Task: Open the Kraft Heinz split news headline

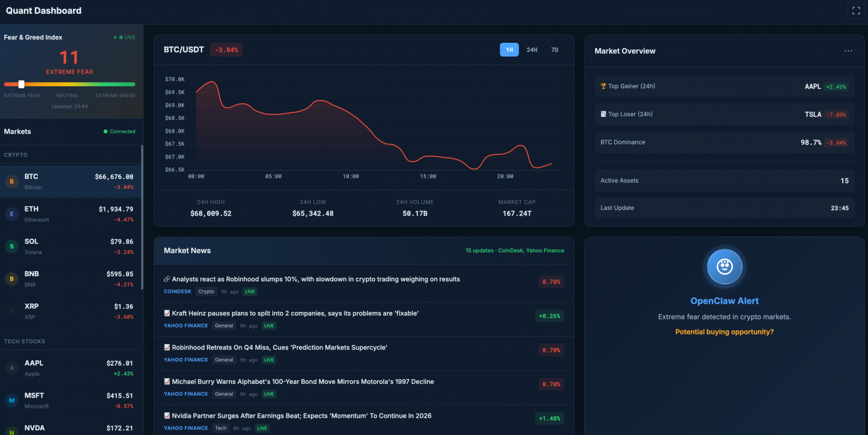Action: click(x=295, y=313)
